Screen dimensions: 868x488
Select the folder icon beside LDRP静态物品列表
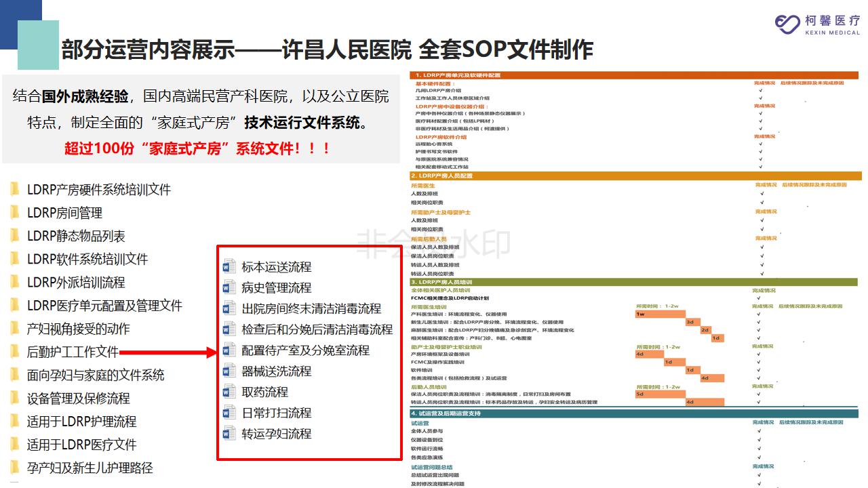14,236
